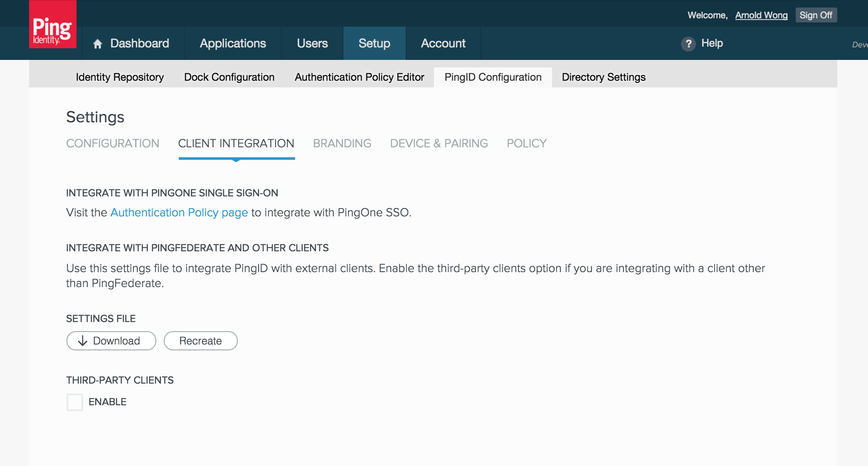The width and height of the screenshot is (868, 466).
Task: Open the Users menu
Action: point(312,43)
